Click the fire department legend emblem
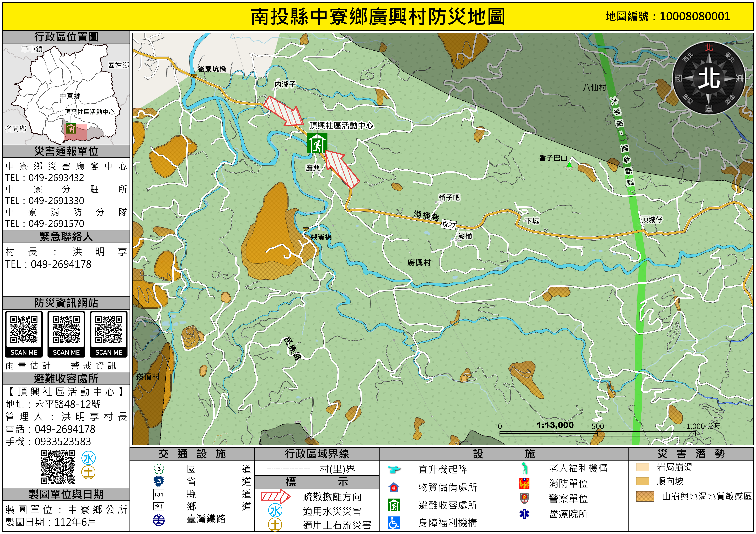The image size is (756, 534). click(524, 483)
